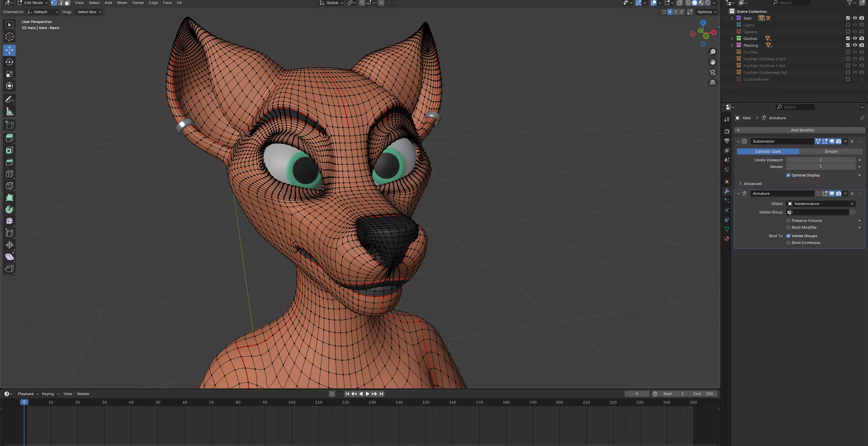Open the Face menu

(x=167, y=3)
